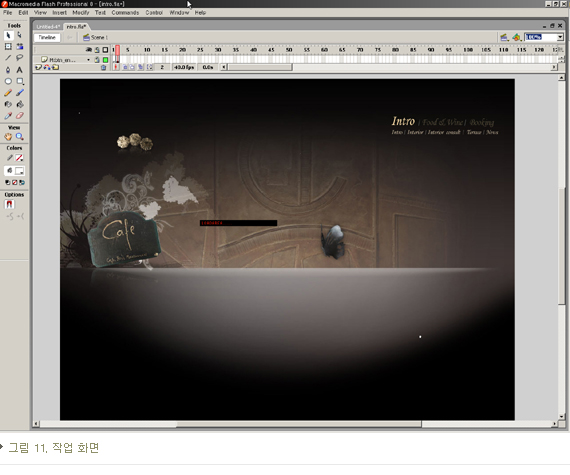The height and width of the screenshot is (475, 570).
Task: Choose the Pencil tool
Action: [x=8, y=93]
